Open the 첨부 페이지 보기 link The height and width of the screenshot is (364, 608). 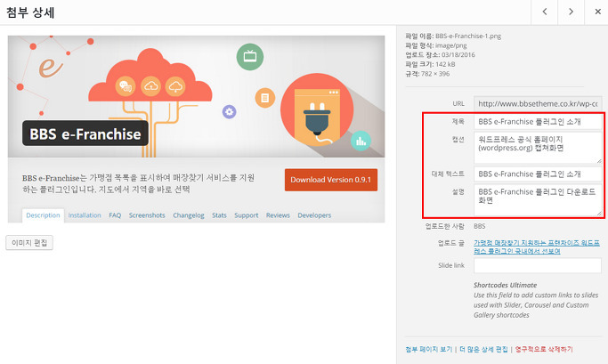click(x=428, y=349)
